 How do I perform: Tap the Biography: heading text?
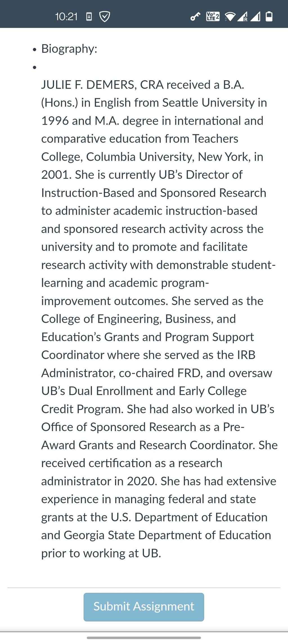pyautogui.click(x=69, y=49)
